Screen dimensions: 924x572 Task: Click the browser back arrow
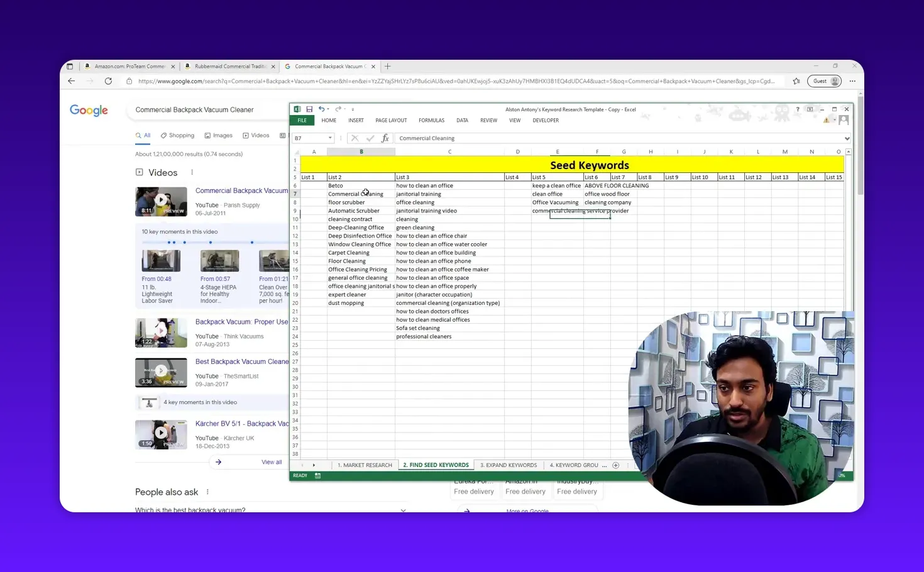71,80
